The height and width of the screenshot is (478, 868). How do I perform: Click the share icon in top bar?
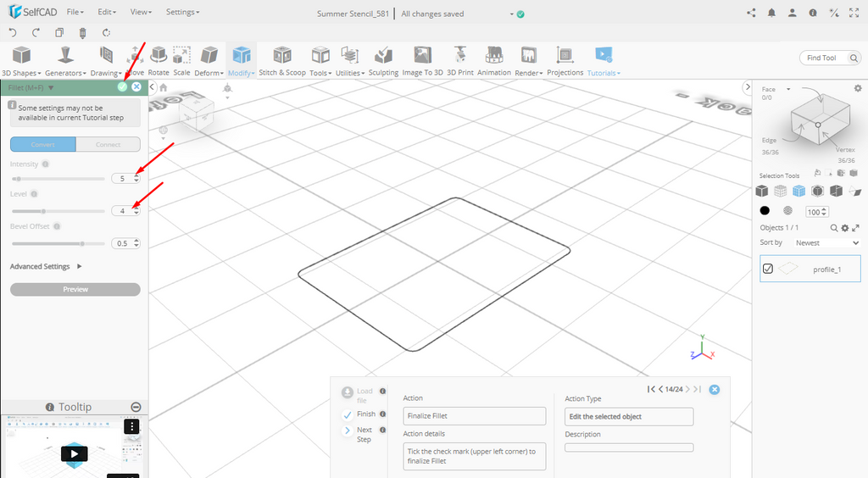[751, 14]
